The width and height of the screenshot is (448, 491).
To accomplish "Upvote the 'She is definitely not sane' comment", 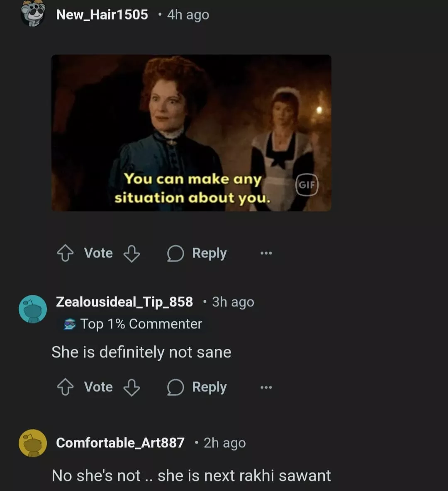I will coord(65,387).
